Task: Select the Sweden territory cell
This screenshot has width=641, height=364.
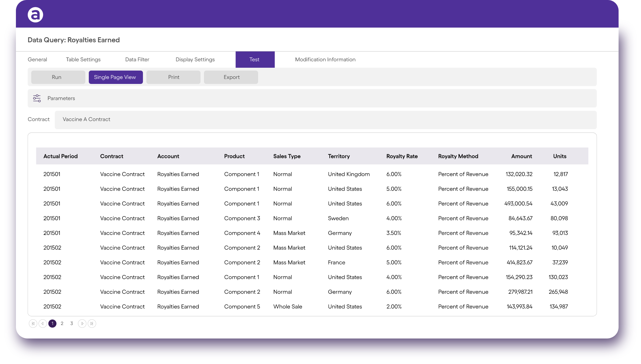Action: (x=338, y=218)
